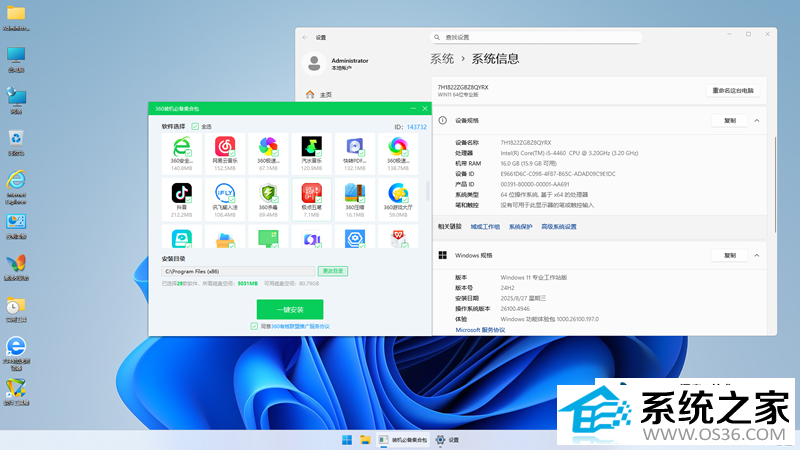The height and width of the screenshot is (450, 800).
Task: Open the Windows Start button on the taskbar
Action: tap(347, 440)
